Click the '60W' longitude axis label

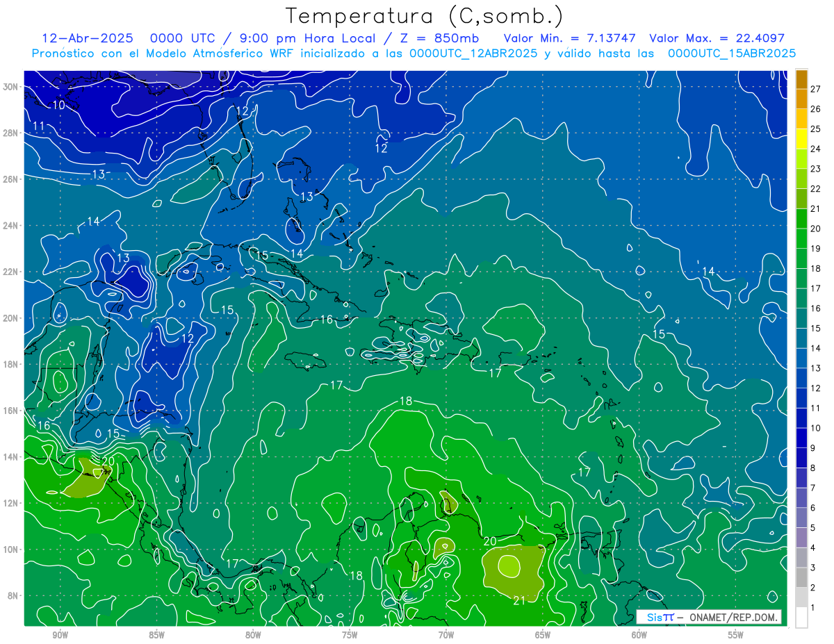point(639,635)
